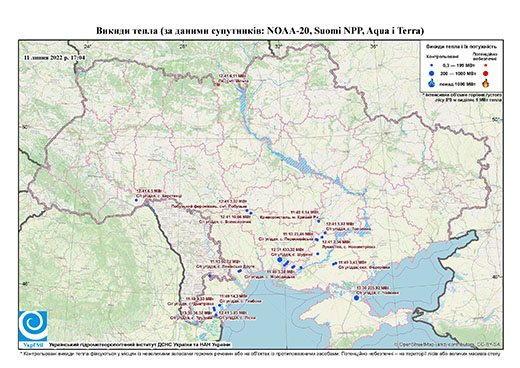This screenshot has width=520, height=368.
Task: Click the footnote text below the map
Action: tap(260, 353)
